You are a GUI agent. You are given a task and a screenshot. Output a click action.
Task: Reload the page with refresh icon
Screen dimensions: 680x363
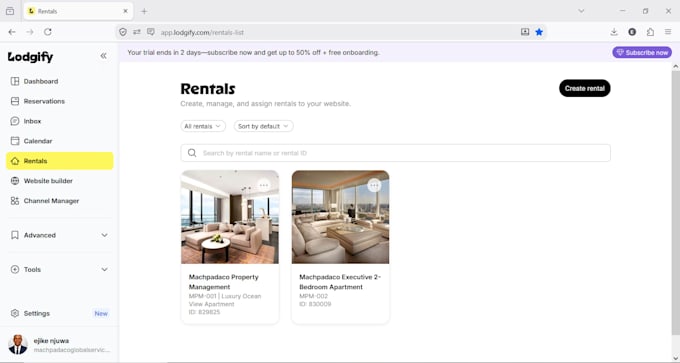(x=48, y=32)
